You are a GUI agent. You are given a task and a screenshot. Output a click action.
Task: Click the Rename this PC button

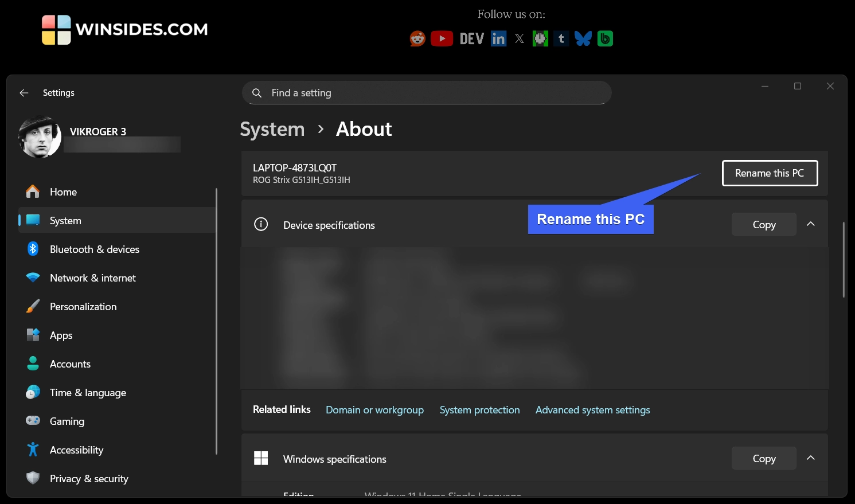[x=770, y=173]
